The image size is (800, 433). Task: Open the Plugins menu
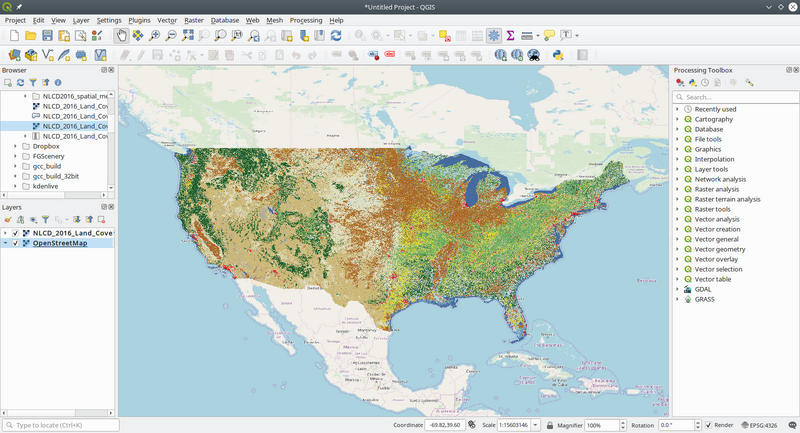[139, 20]
